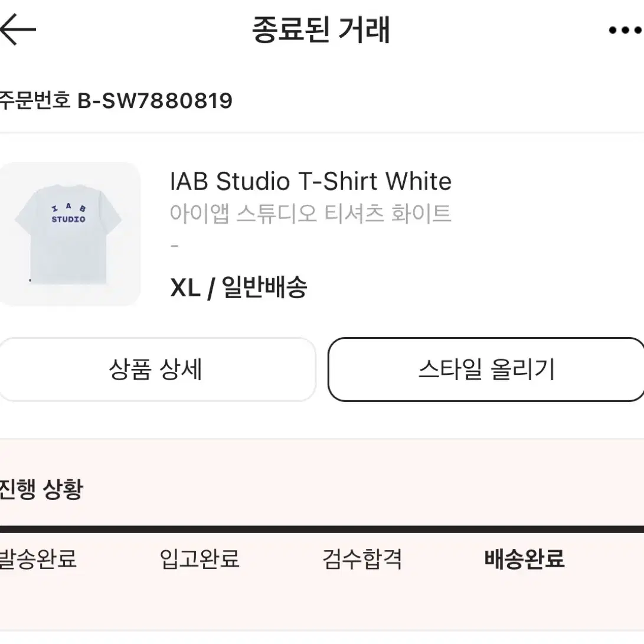Tap the dash below the product name
Screen dimensions: 644x644
[175, 246]
